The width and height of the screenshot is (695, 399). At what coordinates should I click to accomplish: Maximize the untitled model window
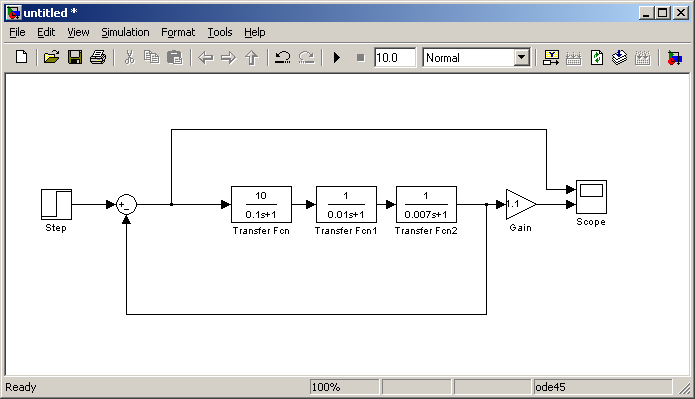(663, 13)
